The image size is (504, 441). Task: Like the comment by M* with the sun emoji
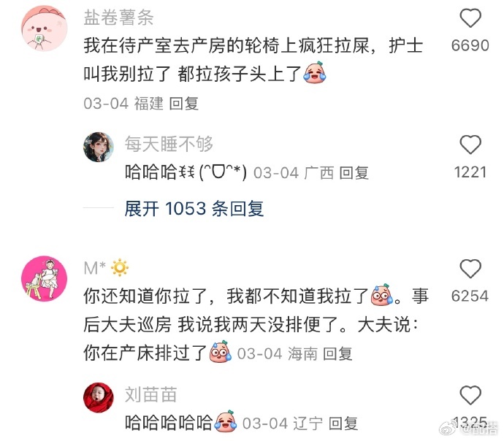tap(470, 269)
